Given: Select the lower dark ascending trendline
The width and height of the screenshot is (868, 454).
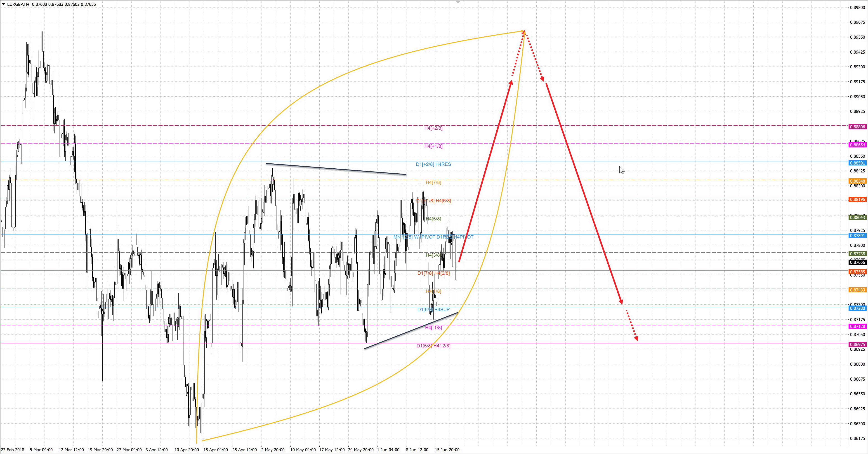Looking at the screenshot, I should click(x=411, y=331).
